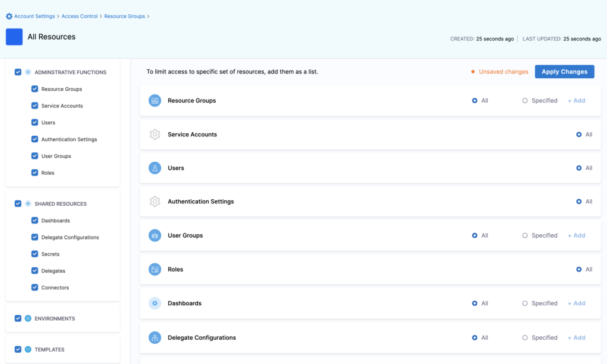Click the blue All Resources icon
Viewport: 607px width, 364px height.
pyautogui.click(x=14, y=37)
